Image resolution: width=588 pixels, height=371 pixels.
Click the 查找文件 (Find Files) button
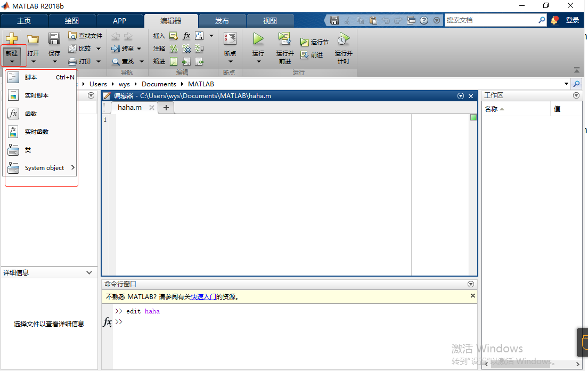tap(85, 36)
